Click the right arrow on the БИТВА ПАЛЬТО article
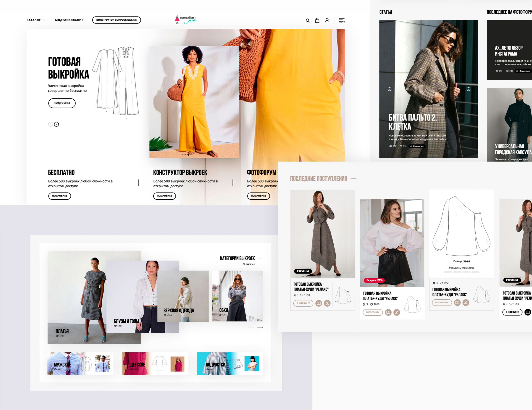This screenshot has height=410, width=532. (468, 89)
